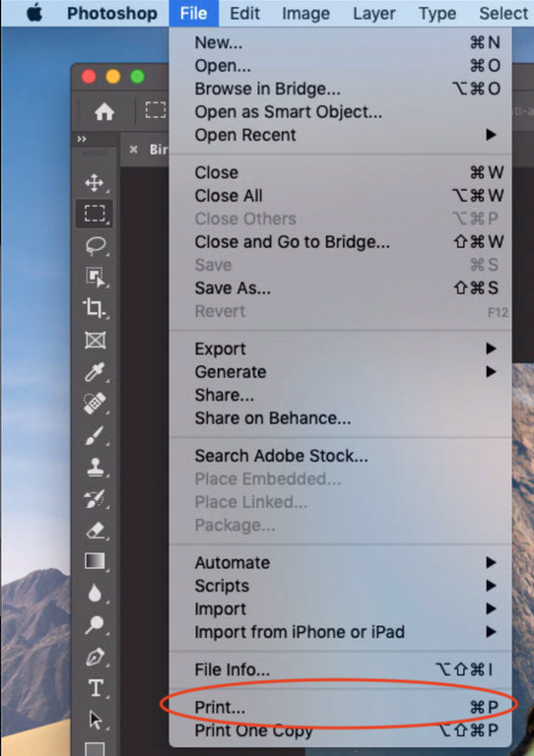Close the Bir document tab

pyautogui.click(x=134, y=150)
